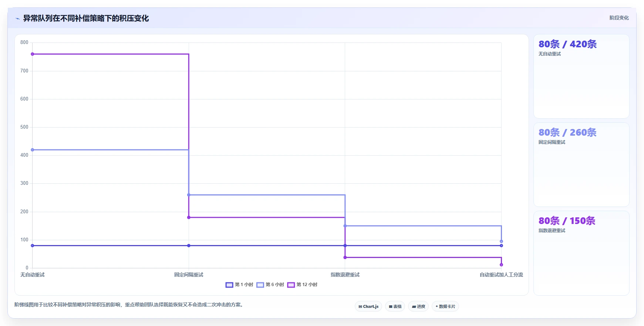The width and height of the screenshot is (644, 326).
Task: Click the y-axis tick 300
Action: 24,183
